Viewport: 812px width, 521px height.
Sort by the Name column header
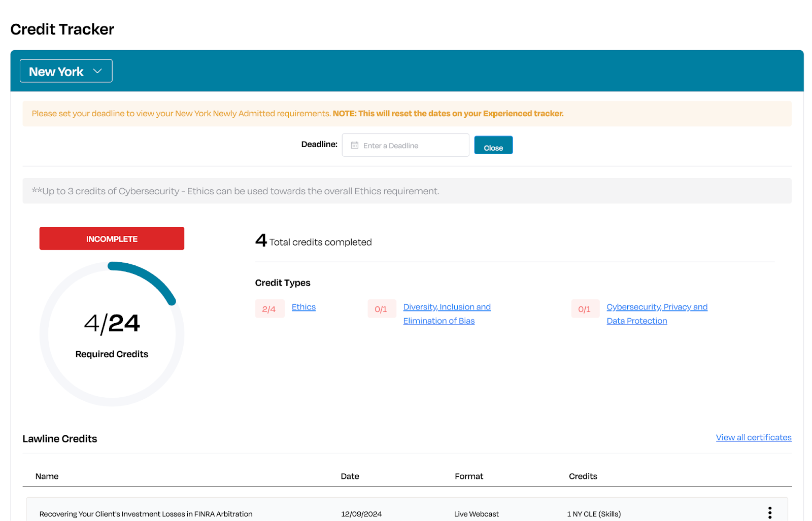(x=47, y=476)
